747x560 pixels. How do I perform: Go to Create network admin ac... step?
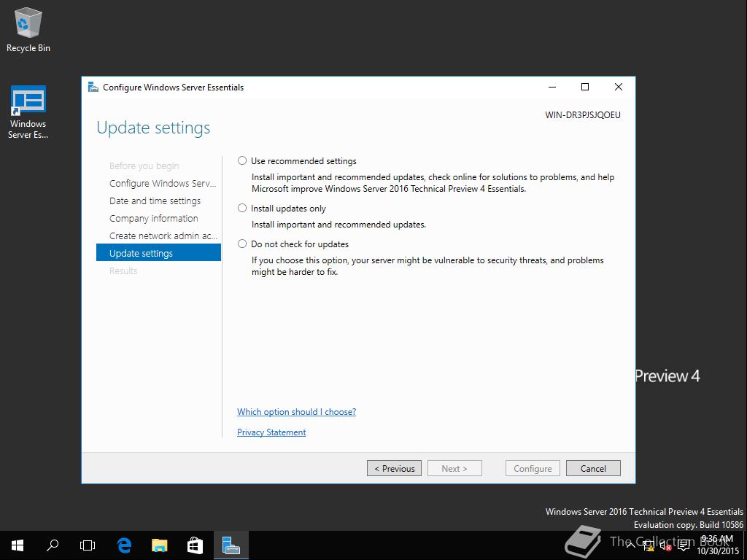coord(163,236)
